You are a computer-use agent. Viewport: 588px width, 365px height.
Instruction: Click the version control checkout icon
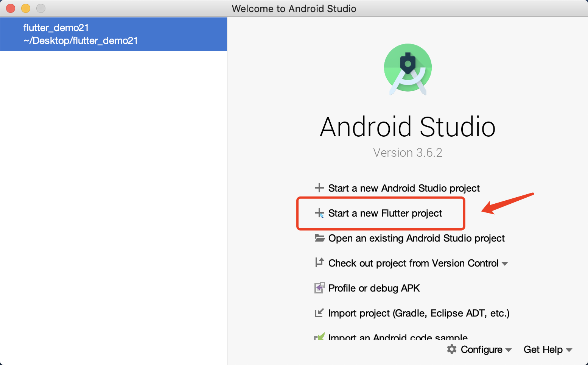pyautogui.click(x=320, y=262)
